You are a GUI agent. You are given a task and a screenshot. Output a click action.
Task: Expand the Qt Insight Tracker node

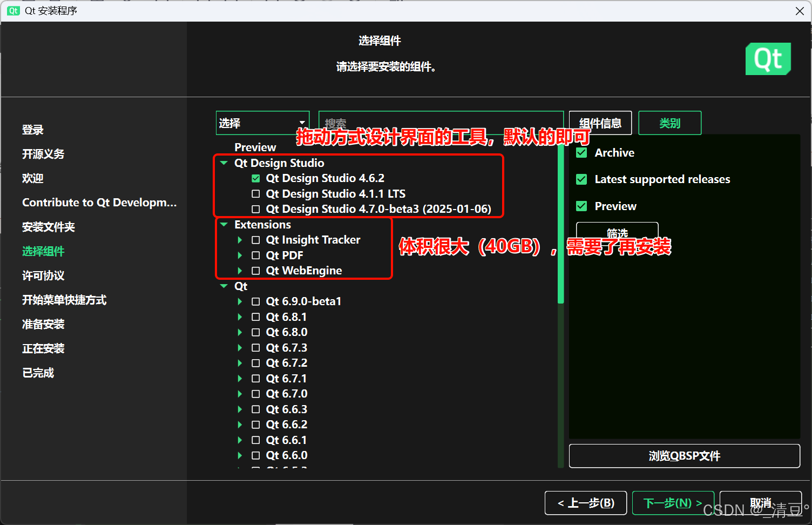pyautogui.click(x=240, y=240)
